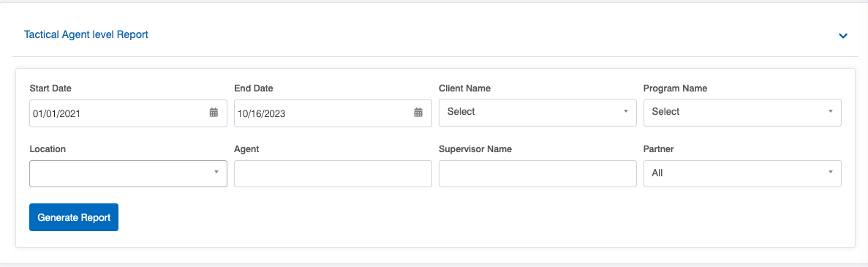868x267 pixels.
Task: Click the Client Name dropdown arrow
Action: click(625, 111)
